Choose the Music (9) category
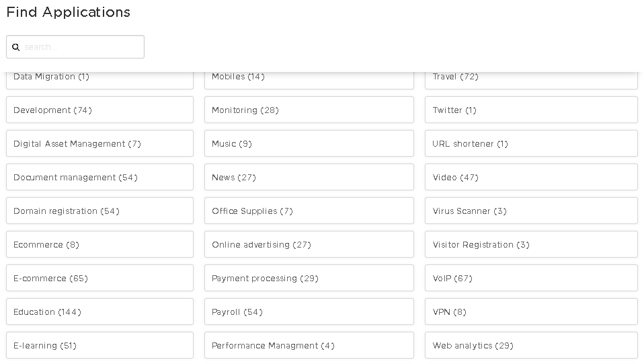 [309, 143]
